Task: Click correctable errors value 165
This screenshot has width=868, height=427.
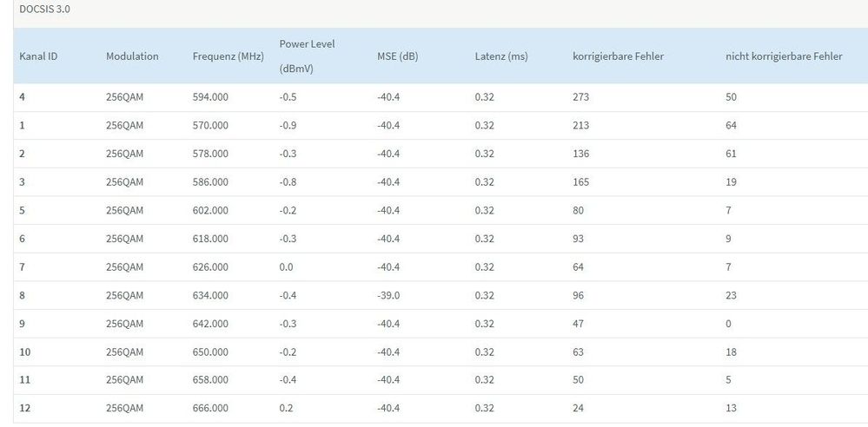Action: click(581, 182)
